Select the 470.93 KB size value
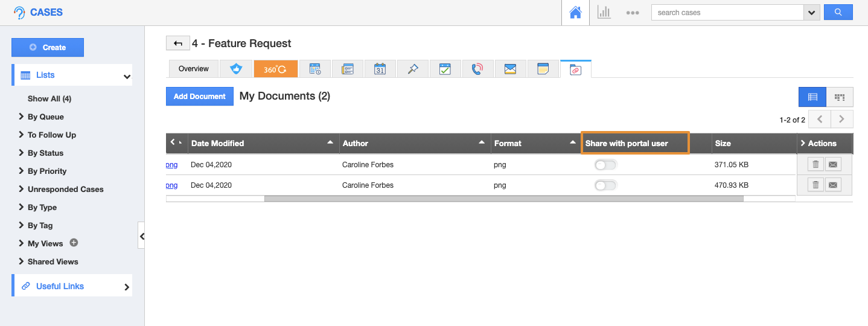The height and width of the screenshot is (326, 868). click(732, 185)
